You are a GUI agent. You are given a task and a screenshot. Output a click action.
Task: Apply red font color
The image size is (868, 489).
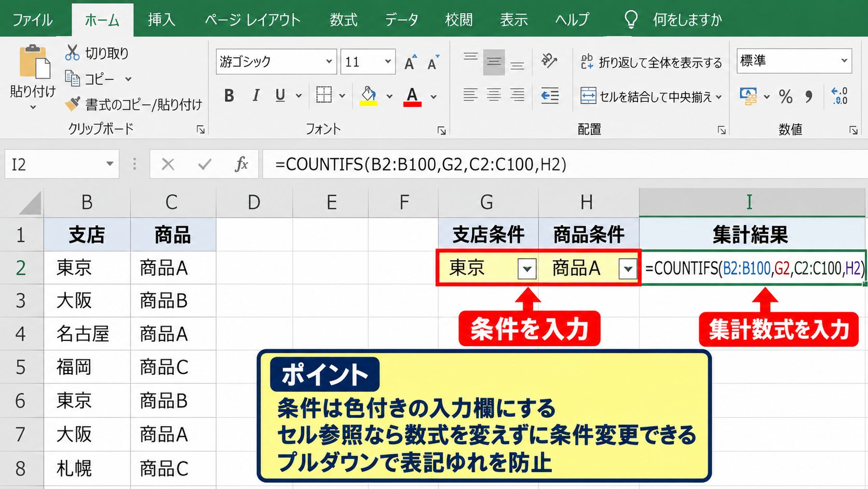pyautogui.click(x=412, y=96)
